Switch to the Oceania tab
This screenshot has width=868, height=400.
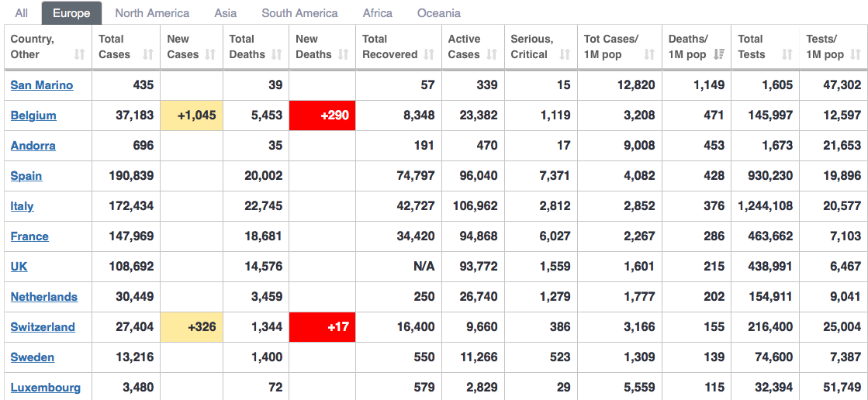click(x=439, y=12)
